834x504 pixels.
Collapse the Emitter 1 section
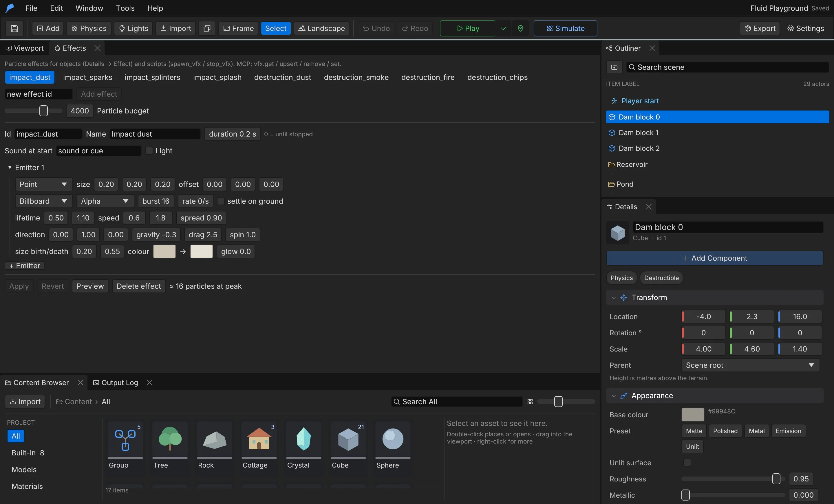pyautogui.click(x=10, y=167)
